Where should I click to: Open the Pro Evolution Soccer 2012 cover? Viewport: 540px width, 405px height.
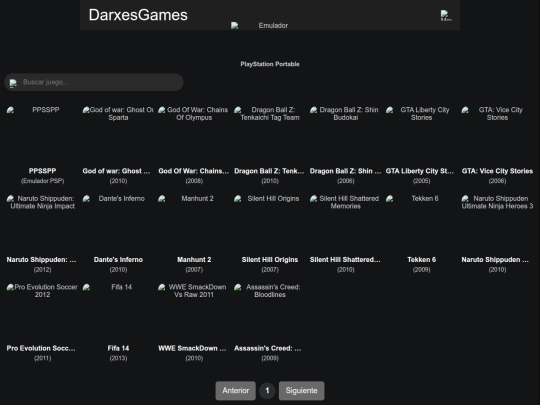[x=42, y=312]
